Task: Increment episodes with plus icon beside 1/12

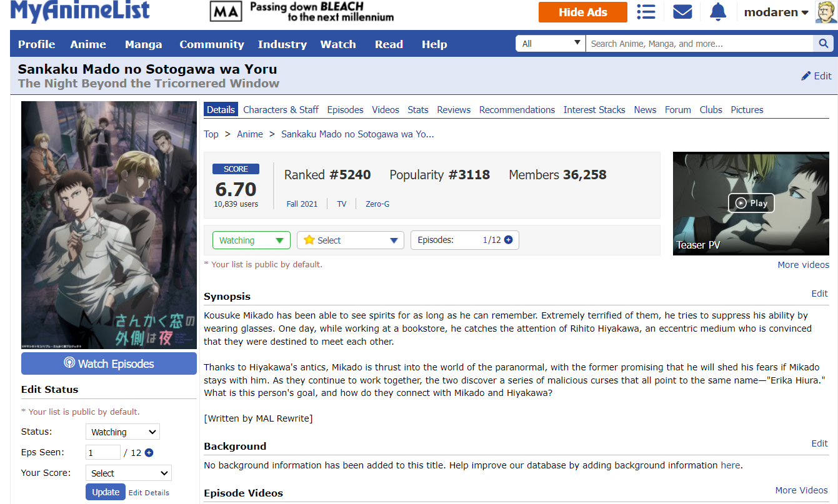Action: 508,240
